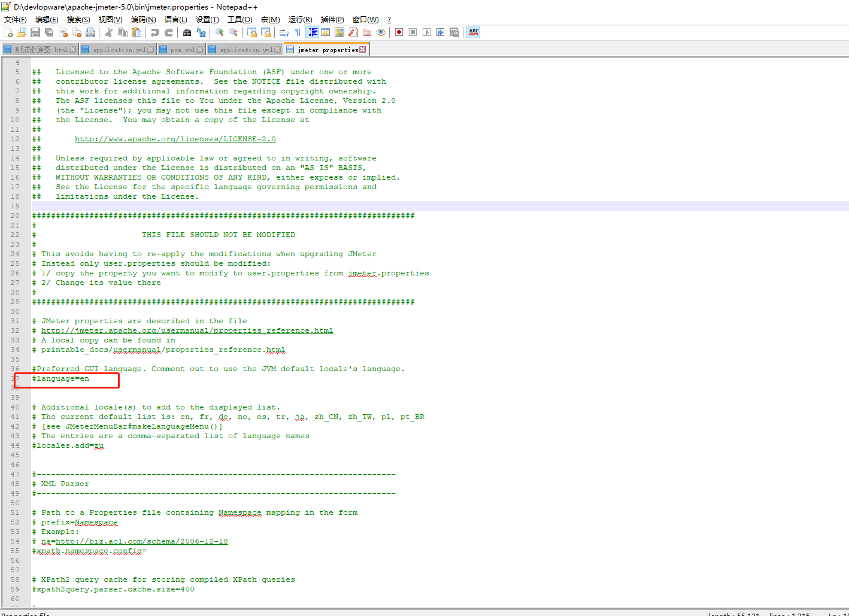Play back the recorded macro

coord(427,32)
